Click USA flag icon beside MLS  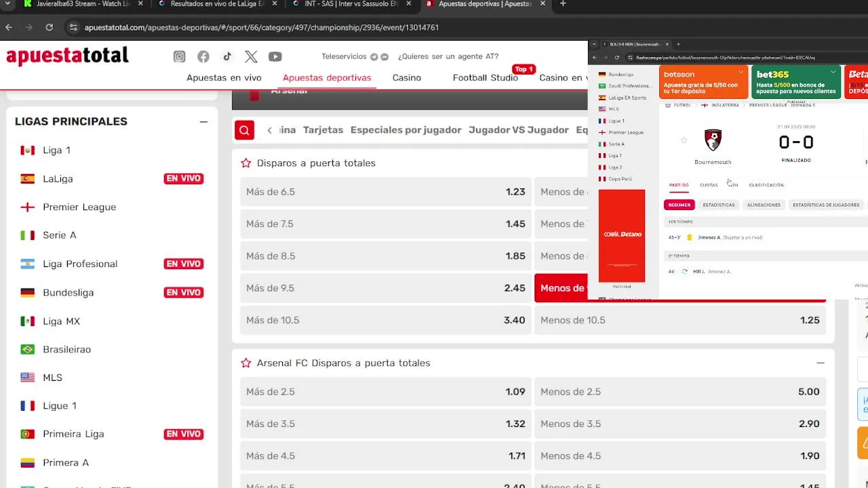[x=27, y=378]
